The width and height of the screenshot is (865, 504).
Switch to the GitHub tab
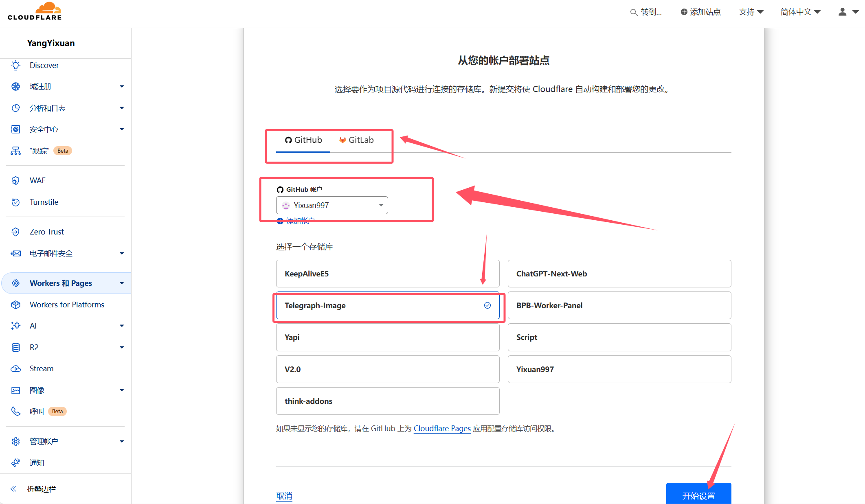[303, 140]
